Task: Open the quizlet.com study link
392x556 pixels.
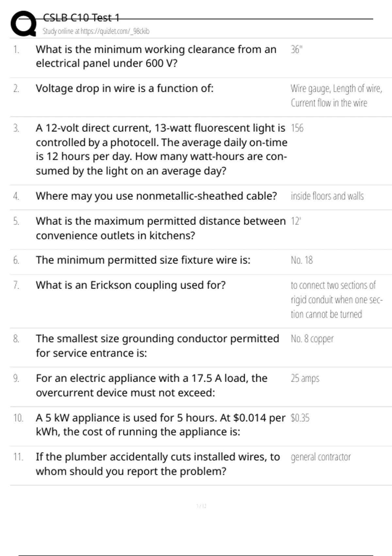Action: tap(96, 31)
